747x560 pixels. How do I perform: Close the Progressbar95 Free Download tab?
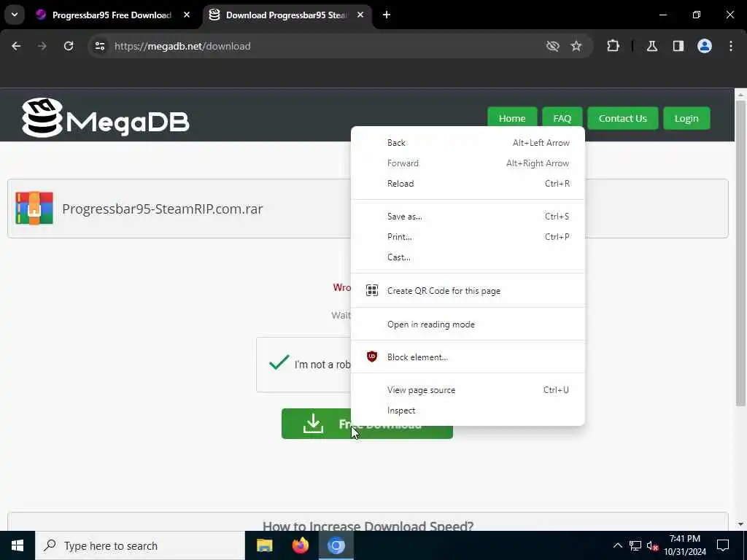tap(187, 15)
